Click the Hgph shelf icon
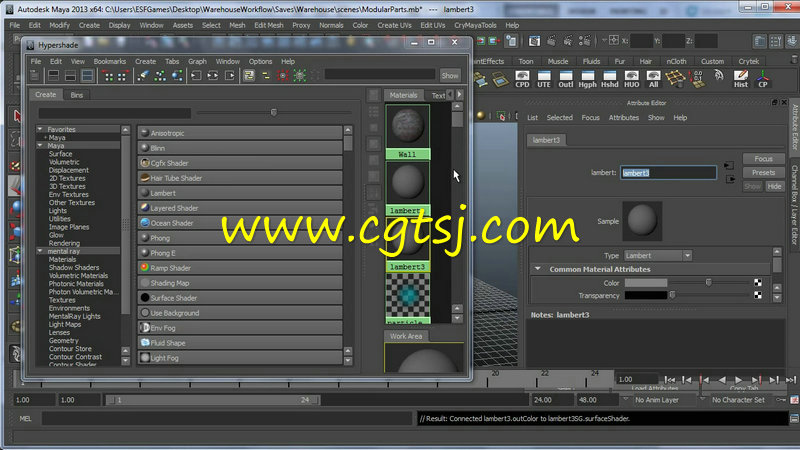 point(588,79)
